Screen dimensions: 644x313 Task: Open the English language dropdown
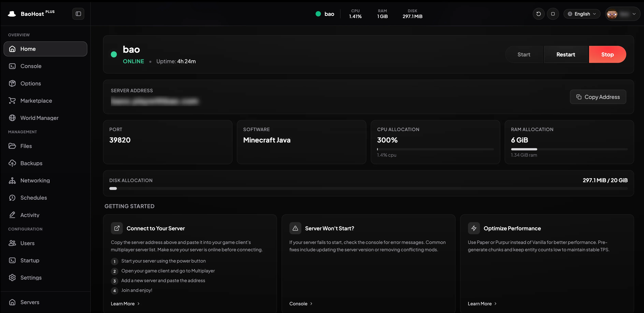pyautogui.click(x=582, y=14)
